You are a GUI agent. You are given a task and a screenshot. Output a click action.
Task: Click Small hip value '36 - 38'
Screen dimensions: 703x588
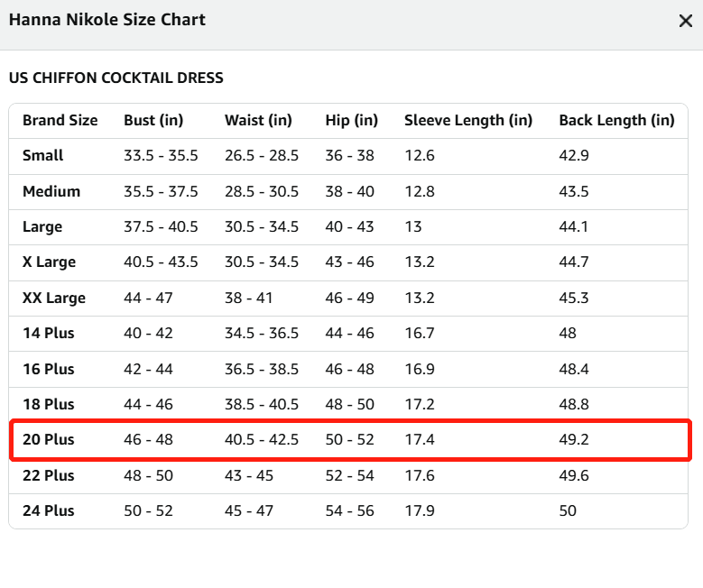pyautogui.click(x=350, y=155)
